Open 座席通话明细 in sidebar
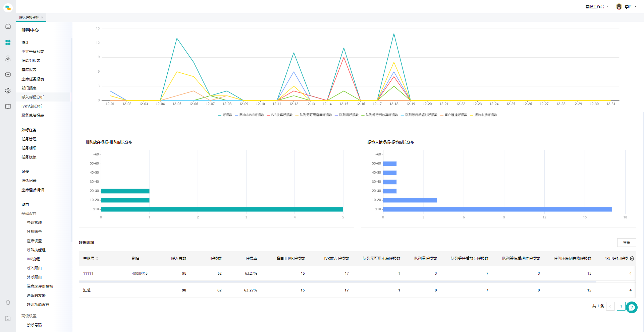Image resolution: width=644 pixels, height=332 pixels. [33, 190]
